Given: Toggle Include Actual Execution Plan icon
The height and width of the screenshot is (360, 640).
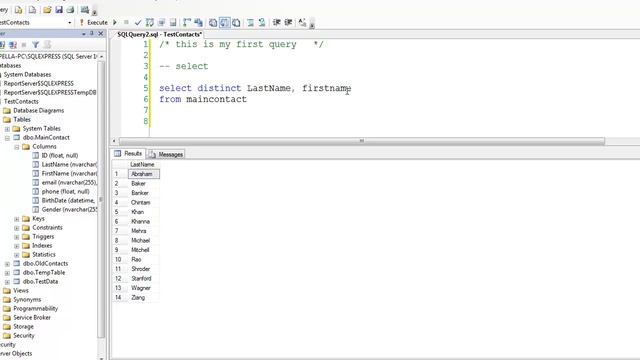Looking at the screenshot, I should tap(187, 22).
